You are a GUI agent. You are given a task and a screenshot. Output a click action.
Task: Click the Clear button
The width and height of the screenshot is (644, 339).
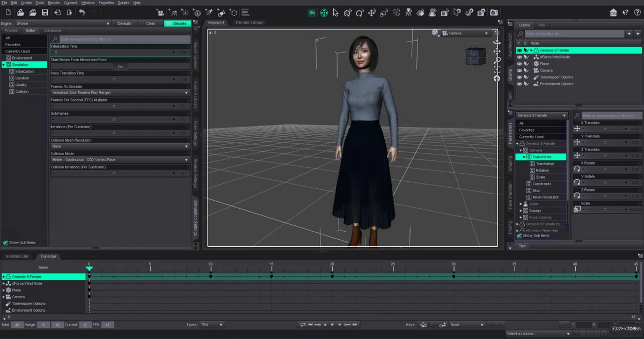click(150, 24)
